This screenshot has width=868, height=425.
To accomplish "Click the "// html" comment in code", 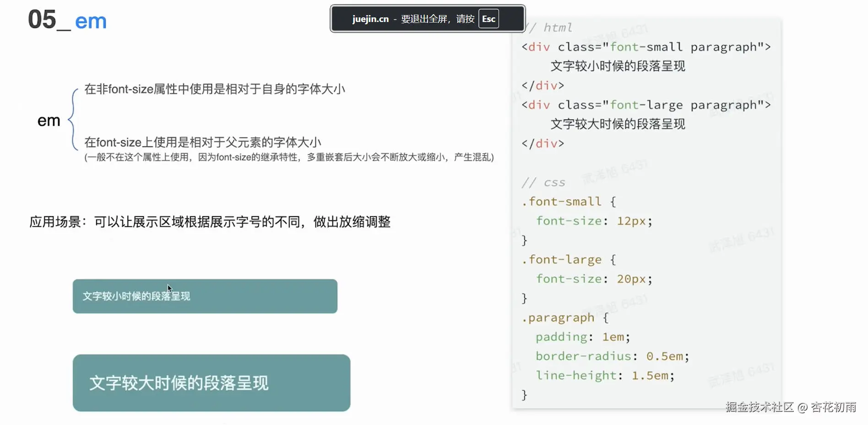I will point(547,27).
